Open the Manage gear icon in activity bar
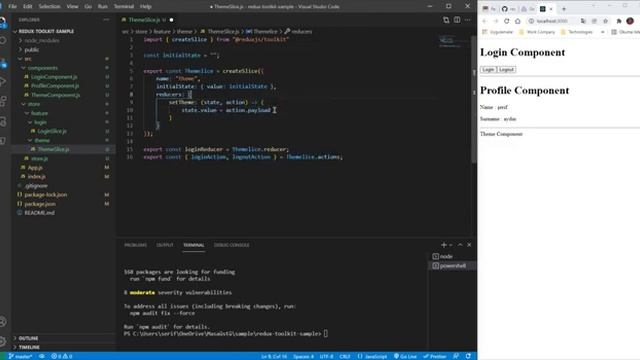The image size is (640, 360). [x=3, y=342]
